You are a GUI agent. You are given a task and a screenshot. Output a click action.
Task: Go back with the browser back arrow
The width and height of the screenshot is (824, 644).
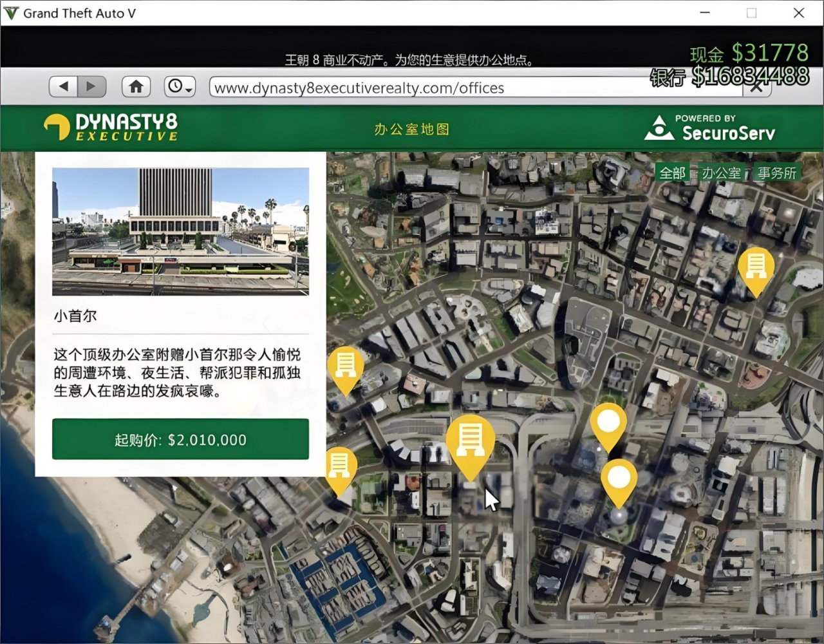[x=64, y=86]
